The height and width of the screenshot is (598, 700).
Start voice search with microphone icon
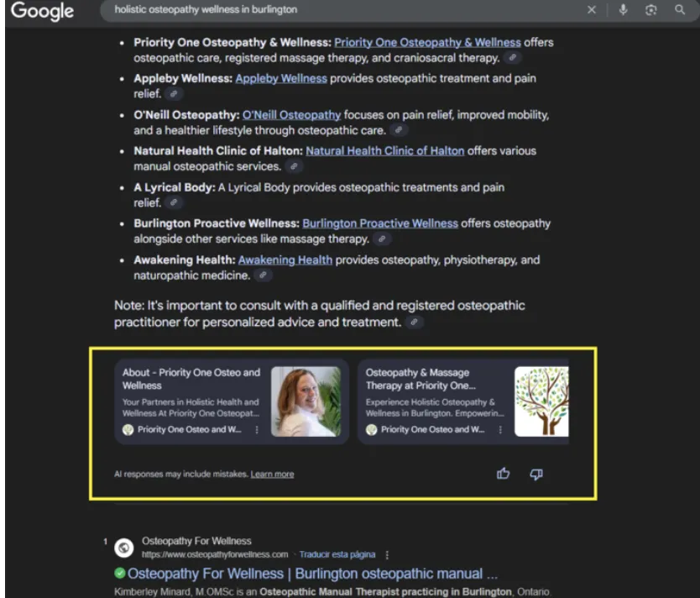pos(624,10)
